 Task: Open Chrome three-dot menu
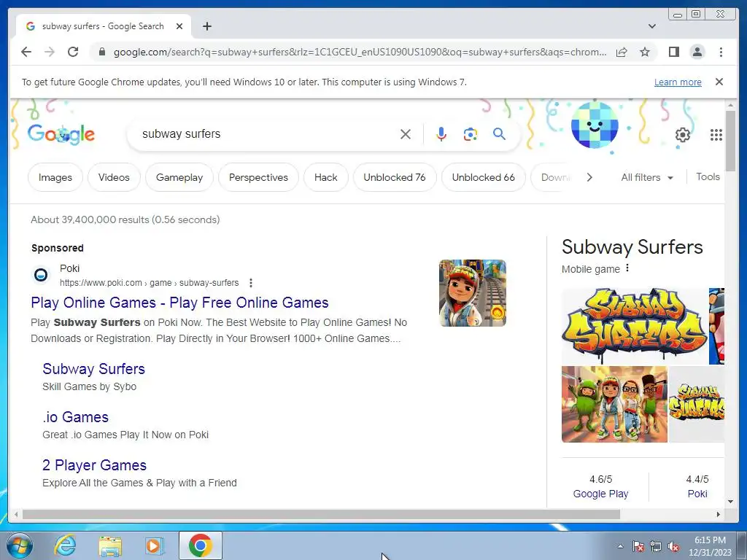click(x=721, y=52)
